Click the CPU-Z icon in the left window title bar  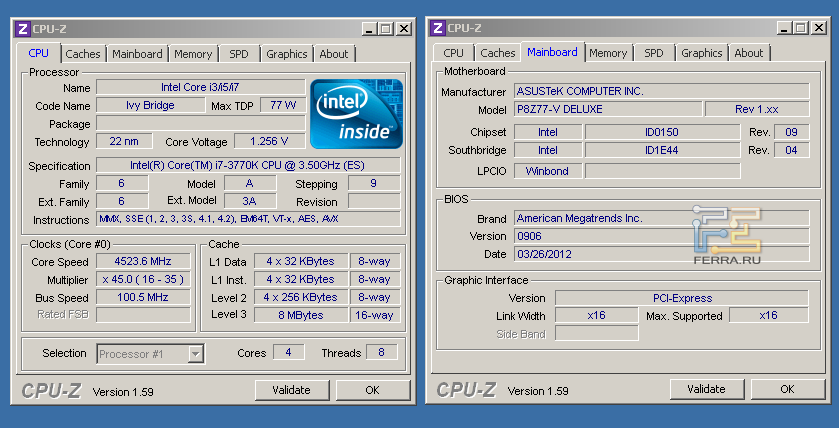point(21,29)
